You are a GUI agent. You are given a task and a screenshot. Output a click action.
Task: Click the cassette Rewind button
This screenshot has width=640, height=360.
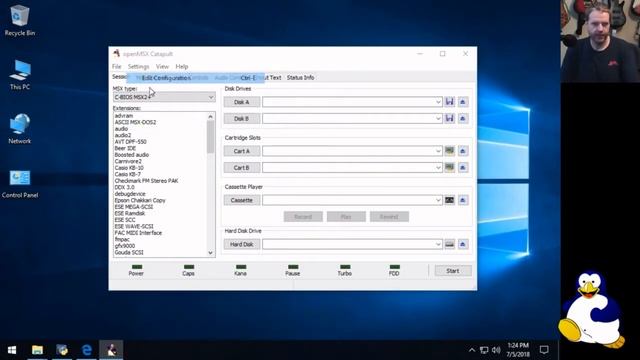[389, 217]
